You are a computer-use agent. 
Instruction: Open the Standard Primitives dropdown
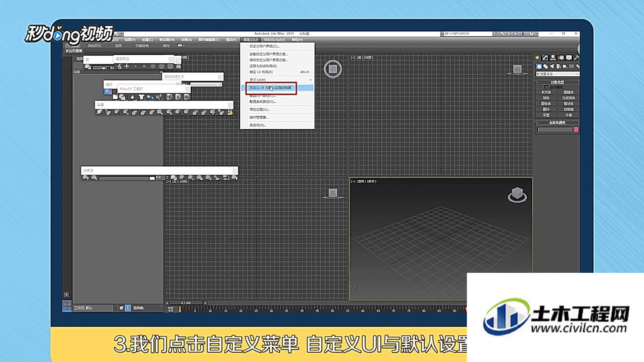click(x=557, y=74)
